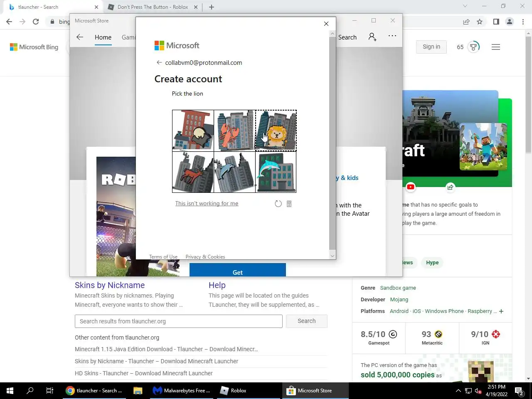The image size is (532, 399).
Task: Open the Windows Start menu
Action: tap(10, 391)
